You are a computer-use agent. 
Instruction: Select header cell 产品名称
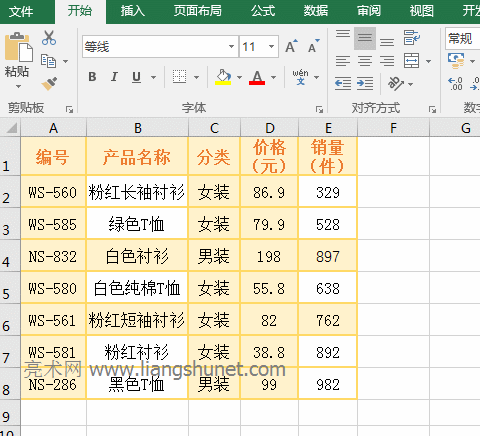pos(137,156)
